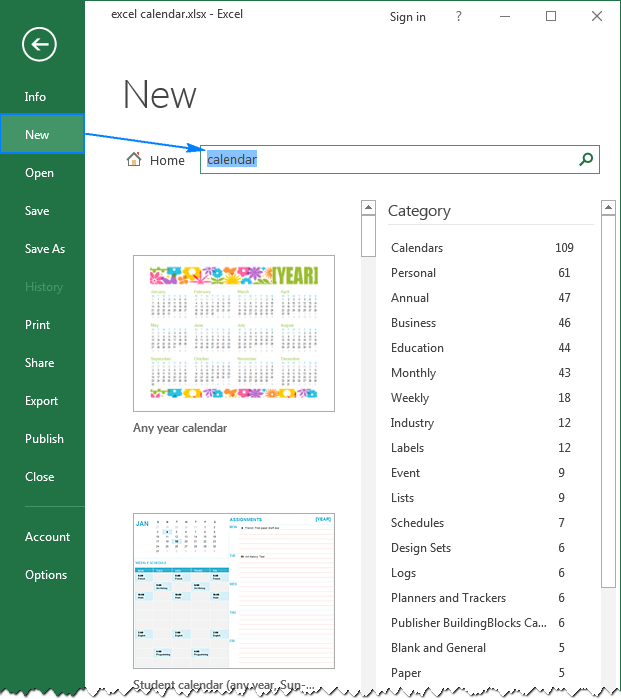Filter templates by Business category
Image resolution: width=621 pixels, height=699 pixels.
[x=413, y=323]
